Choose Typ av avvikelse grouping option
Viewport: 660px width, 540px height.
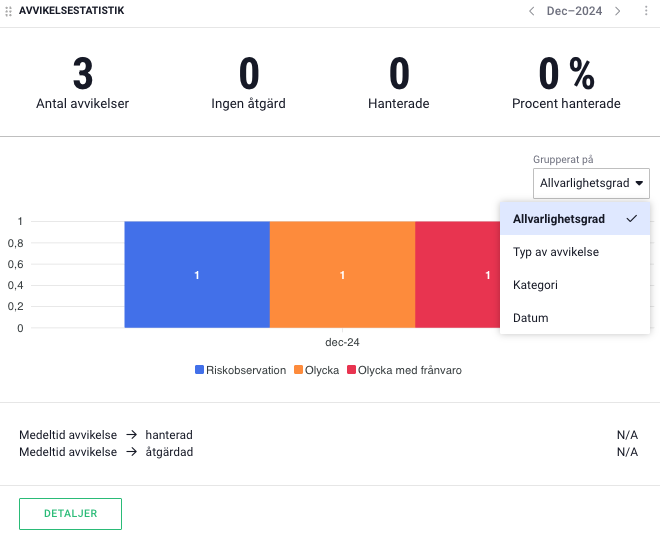(556, 252)
